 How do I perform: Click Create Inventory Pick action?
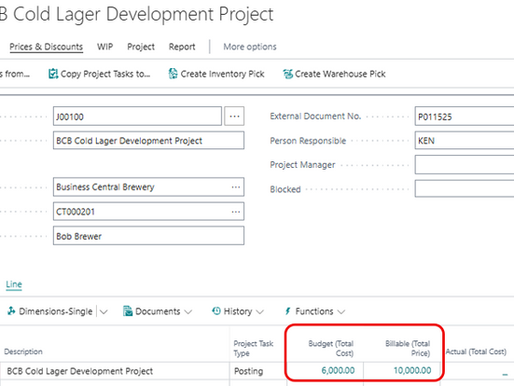click(216, 74)
